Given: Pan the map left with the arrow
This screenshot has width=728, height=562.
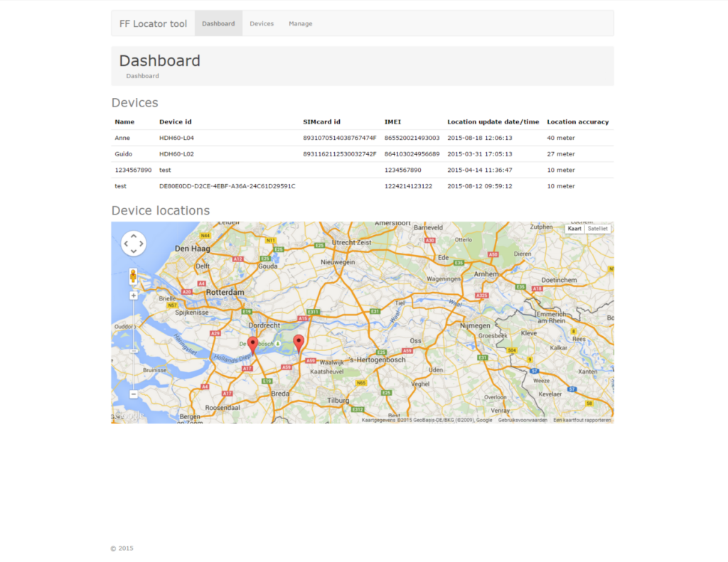Looking at the screenshot, I should [x=125, y=244].
